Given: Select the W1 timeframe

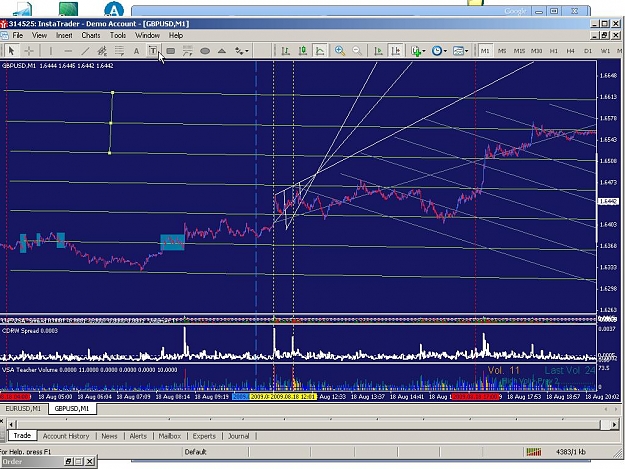Looking at the screenshot, I should [x=605, y=51].
